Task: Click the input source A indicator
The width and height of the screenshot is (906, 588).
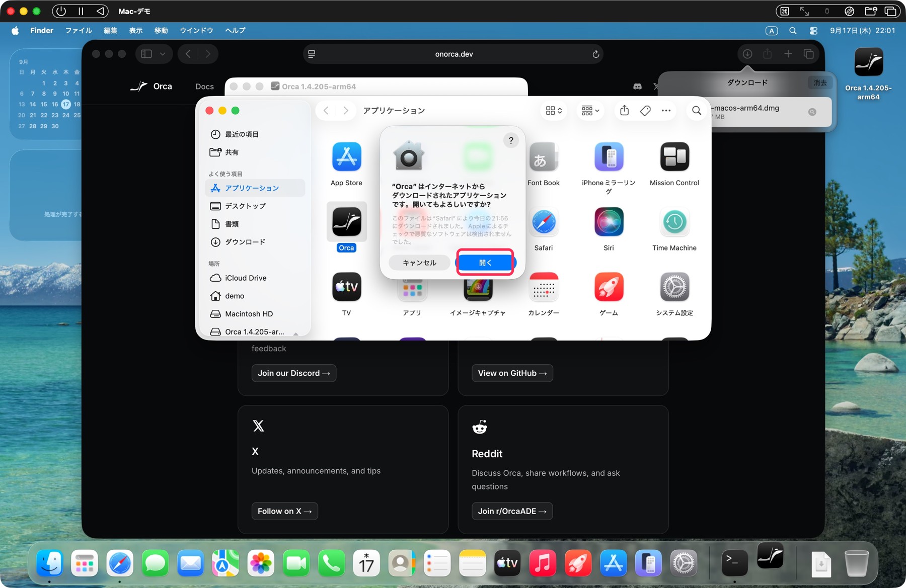Action: coord(771,31)
